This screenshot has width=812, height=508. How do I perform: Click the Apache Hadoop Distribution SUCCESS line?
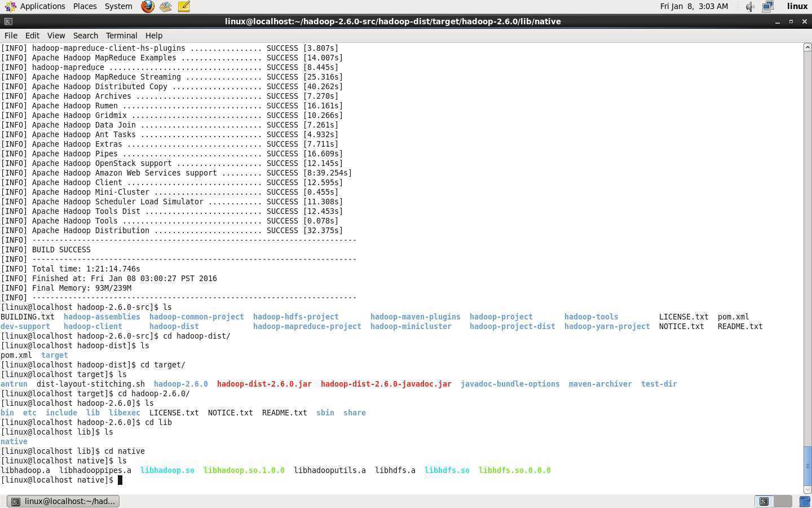(171, 230)
